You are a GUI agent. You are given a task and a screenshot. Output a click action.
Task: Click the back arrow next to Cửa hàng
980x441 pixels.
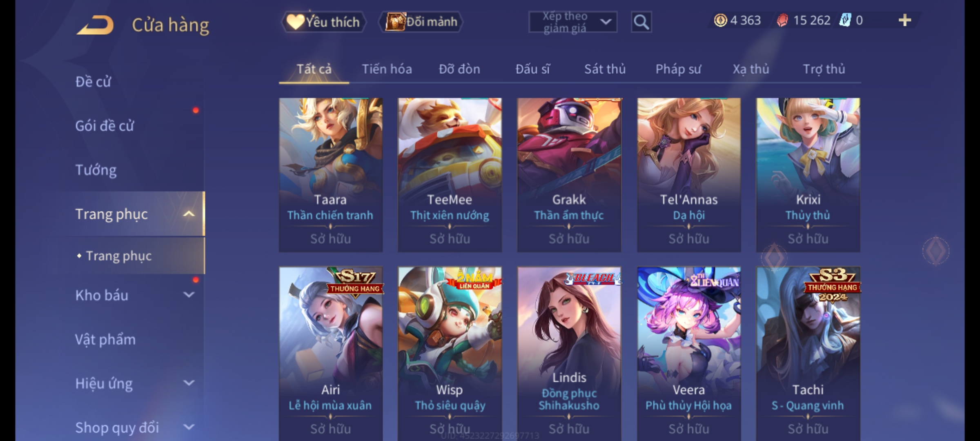click(x=95, y=25)
